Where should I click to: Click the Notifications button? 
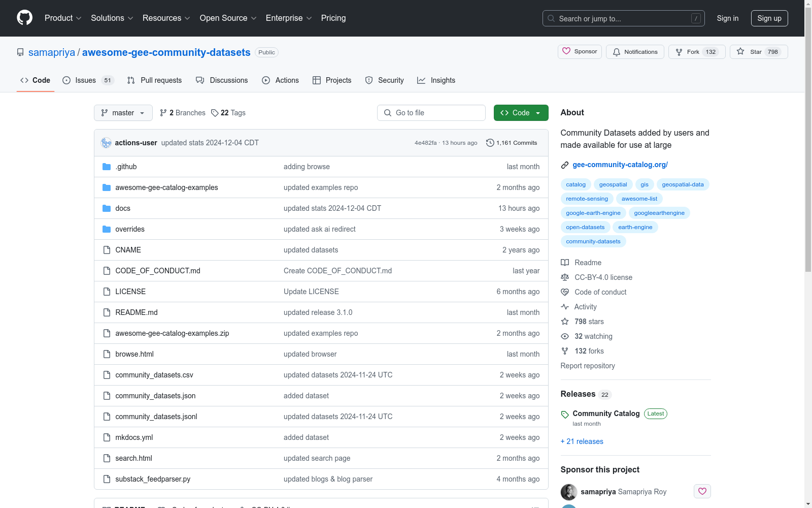click(x=635, y=52)
